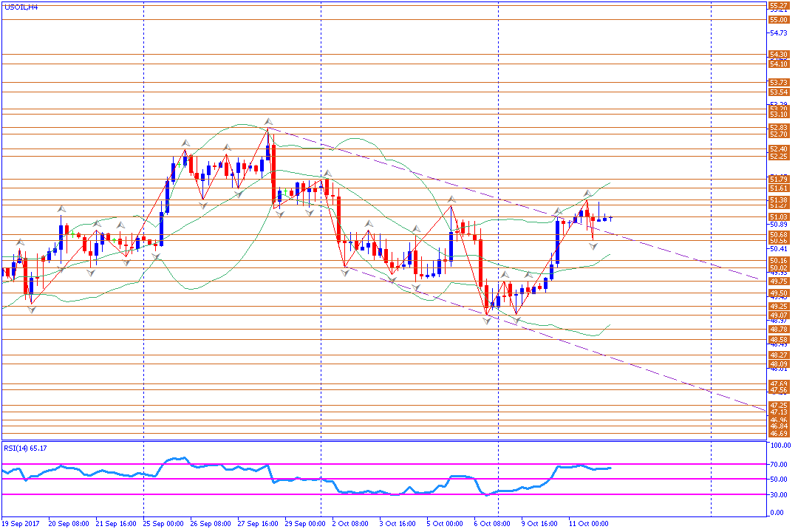Click the 47.69 price level label
Viewport: 798px width, 532px height.
[x=779, y=384]
